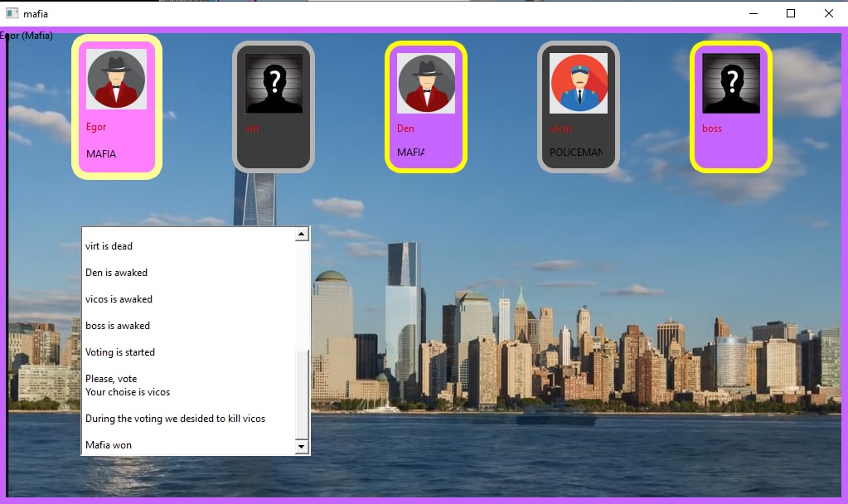Click the 'Egor (Mafia)' player label
The width and height of the screenshot is (848, 504).
27,36
